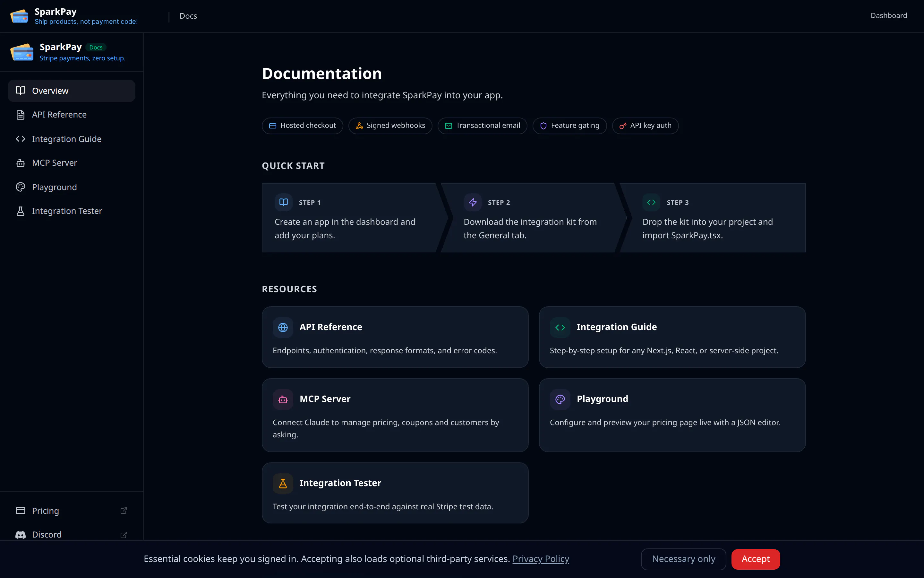Click the webhook icon in Signed webhooks chip
This screenshot has width=924, height=578.
point(359,126)
